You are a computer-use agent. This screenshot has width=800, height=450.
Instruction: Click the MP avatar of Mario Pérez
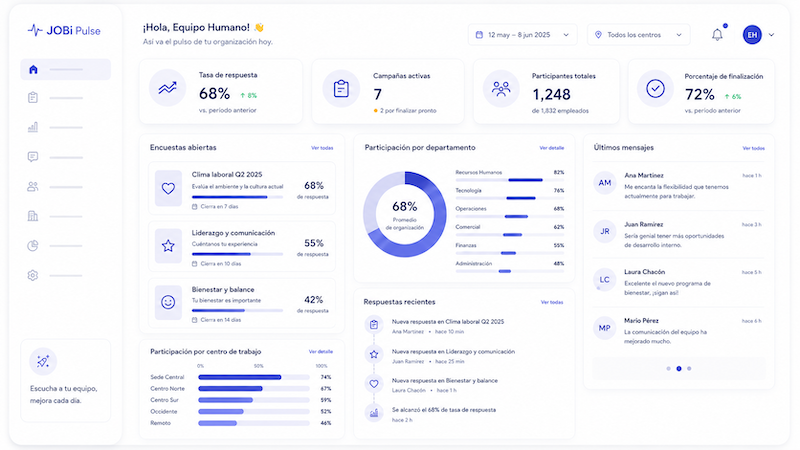coord(605,328)
